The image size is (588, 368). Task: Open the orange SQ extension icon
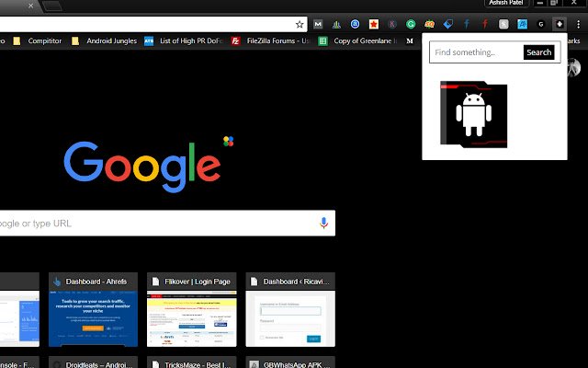pos(429,25)
